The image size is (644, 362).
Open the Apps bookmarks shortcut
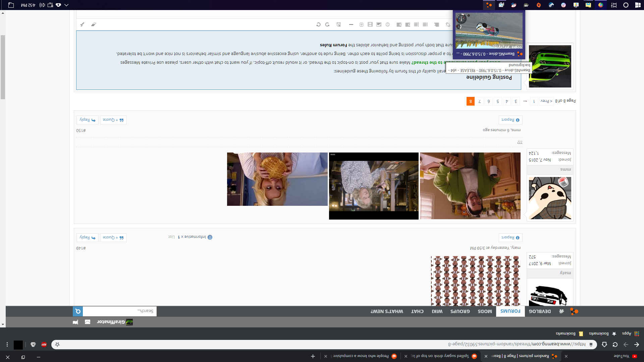pyautogui.click(x=630, y=334)
